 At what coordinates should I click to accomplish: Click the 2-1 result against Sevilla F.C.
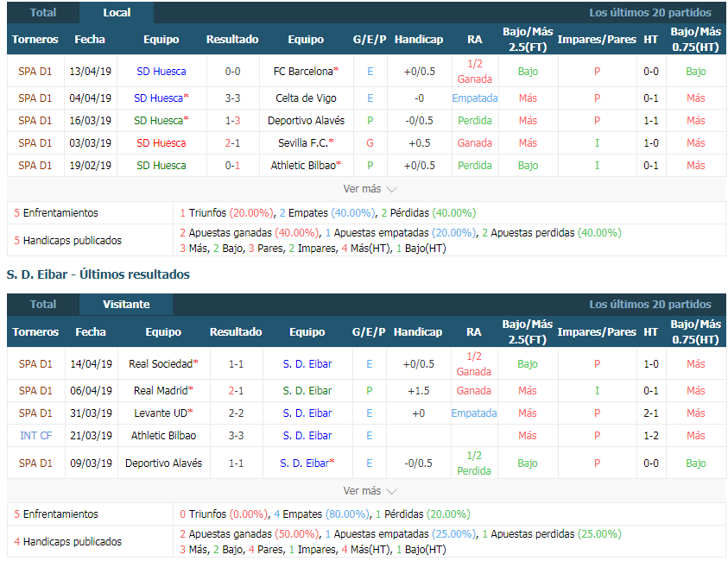point(232,143)
